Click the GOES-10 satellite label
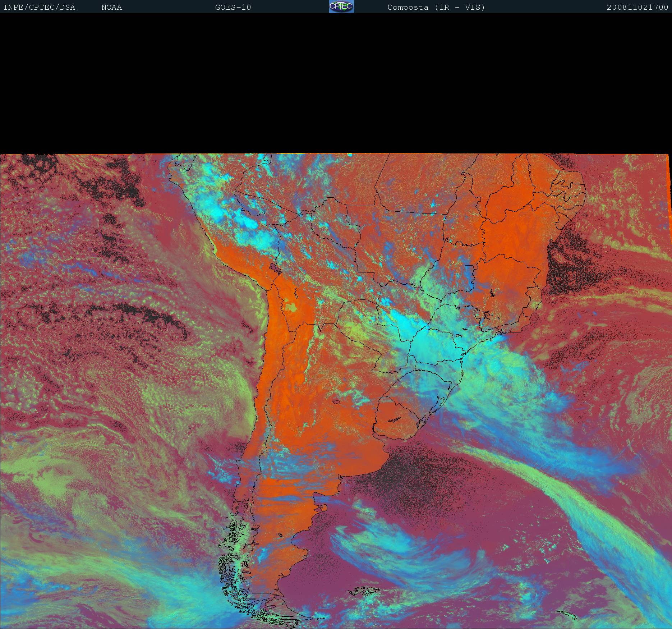 click(x=233, y=7)
